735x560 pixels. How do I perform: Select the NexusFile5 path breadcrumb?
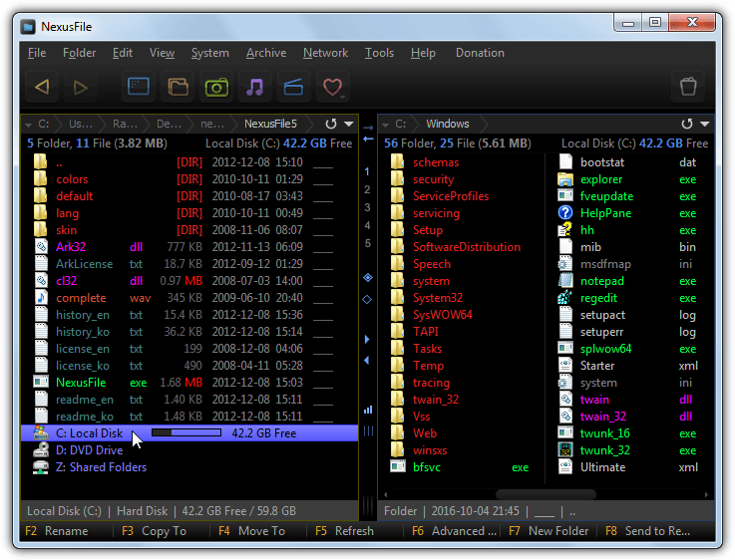click(x=270, y=124)
